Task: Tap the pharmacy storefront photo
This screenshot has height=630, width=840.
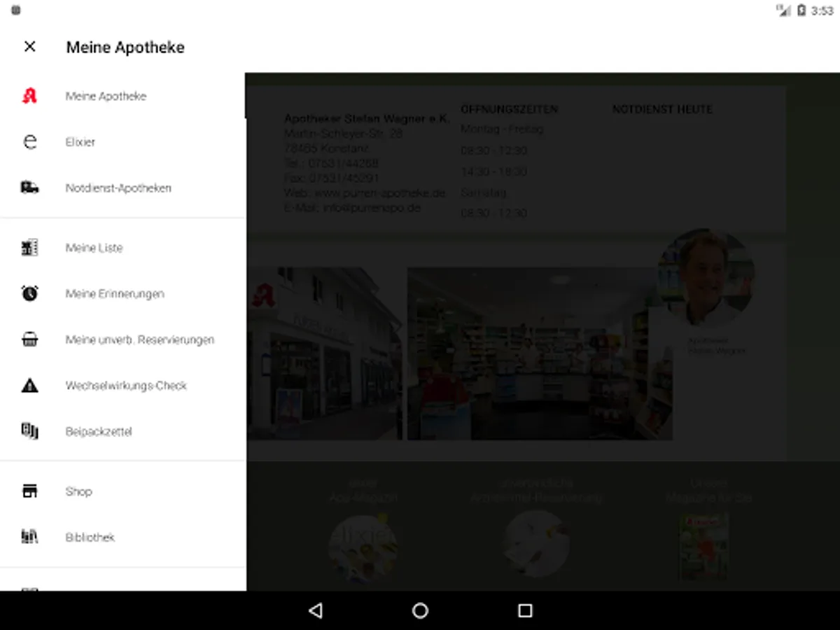Action: click(325, 353)
